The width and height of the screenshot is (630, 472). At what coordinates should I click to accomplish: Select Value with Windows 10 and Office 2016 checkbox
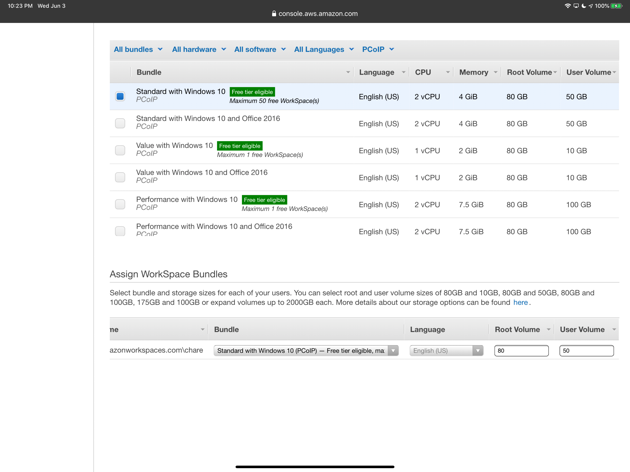pyautogui.click(x=120, y=177)
